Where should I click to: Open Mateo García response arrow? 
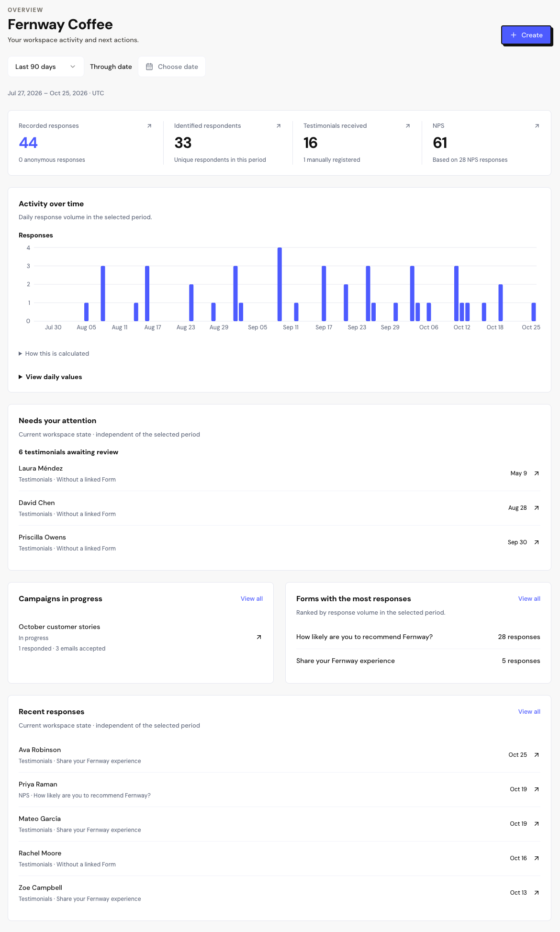tap(537, 824)
